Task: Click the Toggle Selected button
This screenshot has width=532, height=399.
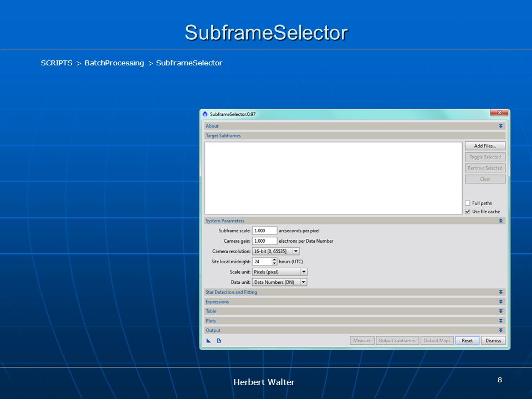Action: pyautogui.click(x=485, y=157)
